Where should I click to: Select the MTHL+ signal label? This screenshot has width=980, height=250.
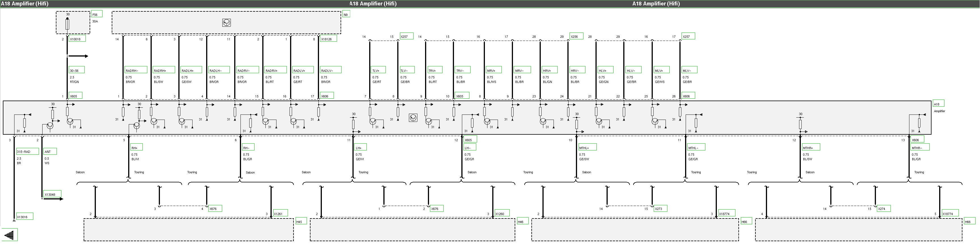(x=587, y=147)
